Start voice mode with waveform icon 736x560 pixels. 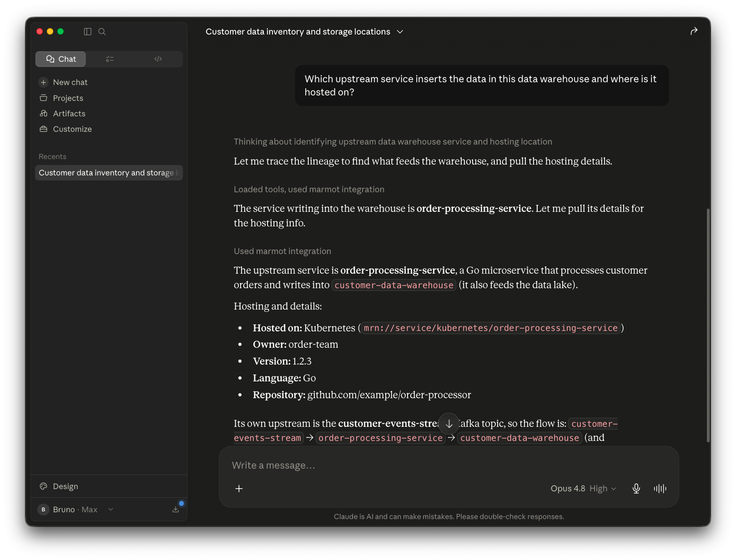tap(660, 489)
